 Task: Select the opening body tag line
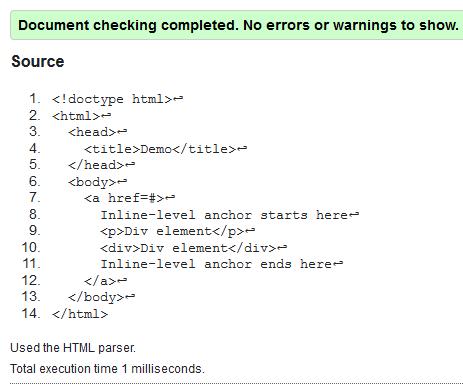click(97, 182)
